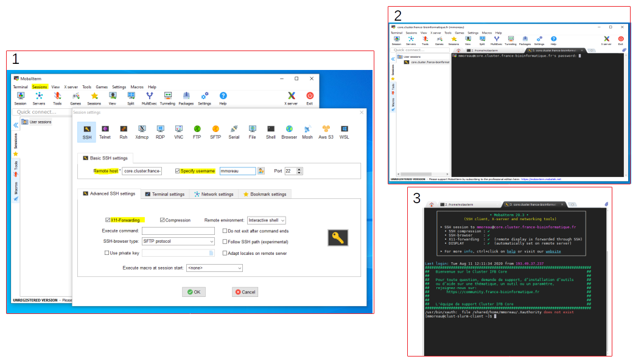Click the paperclip icon in window 3
This screenshot has height=362, width=644.
pos(606,204)
